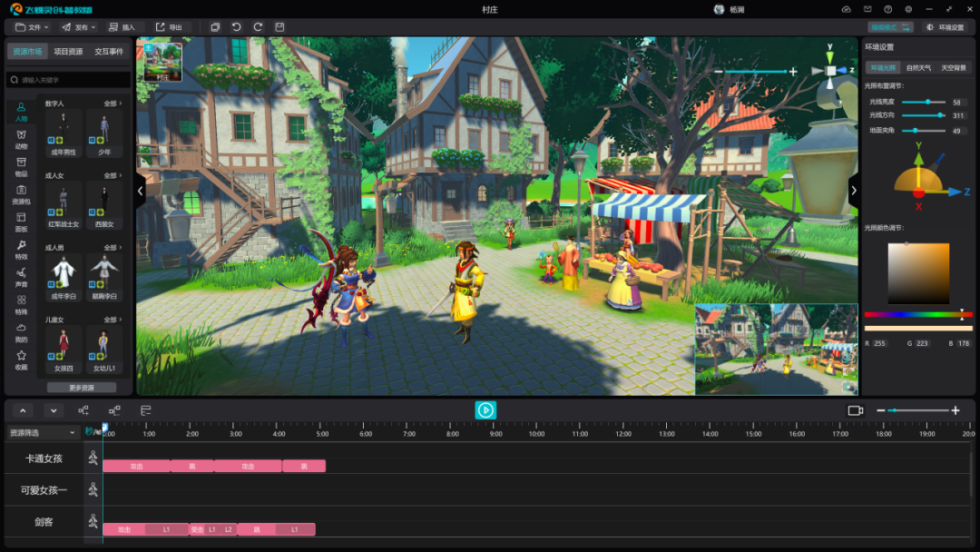980x552 pixels.
Task: Open the cloud sync icon in title bar
Action: tap(847, 9)
